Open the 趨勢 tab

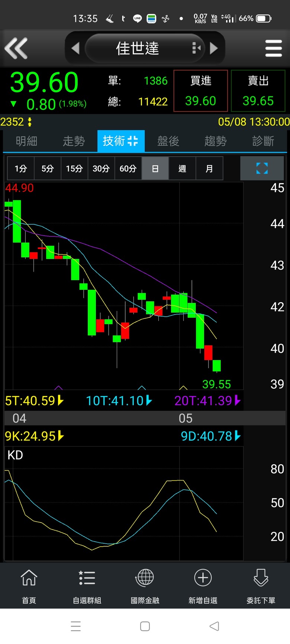point(215,141)
